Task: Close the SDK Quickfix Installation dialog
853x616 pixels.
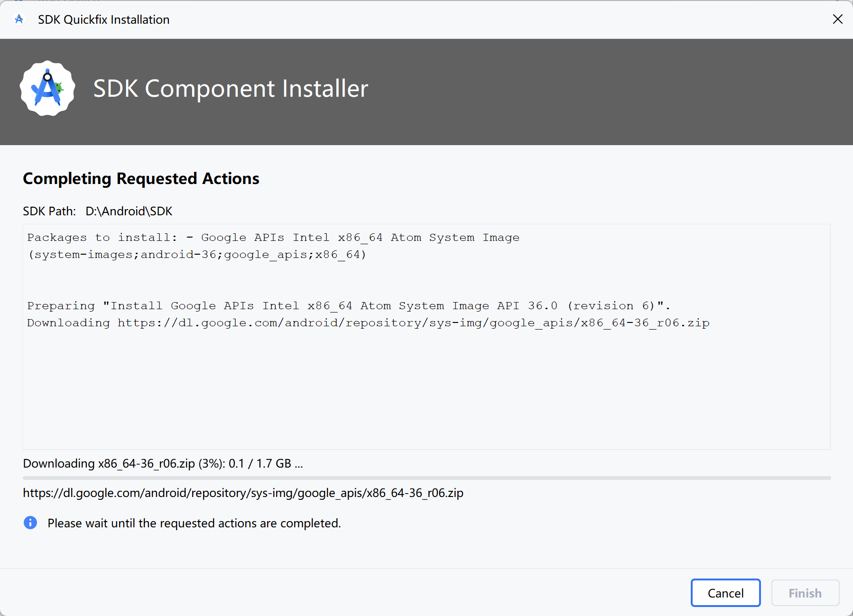Action: [837, 19]
